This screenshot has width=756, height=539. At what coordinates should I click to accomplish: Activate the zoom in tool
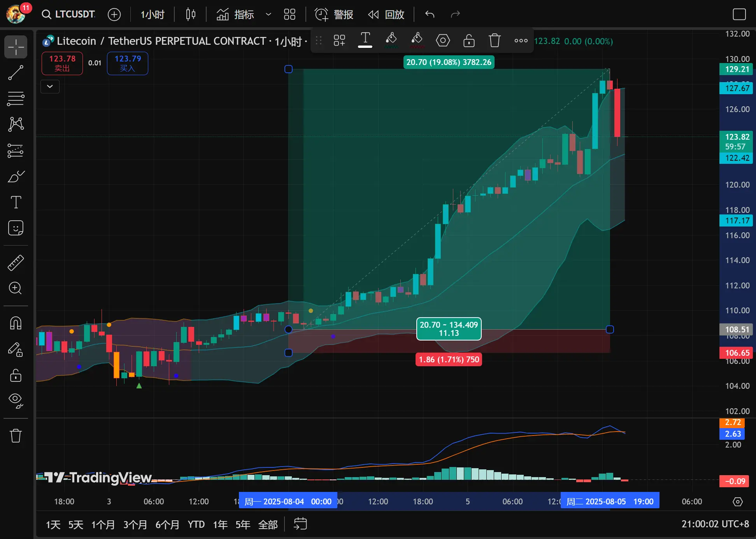[16, 288]
